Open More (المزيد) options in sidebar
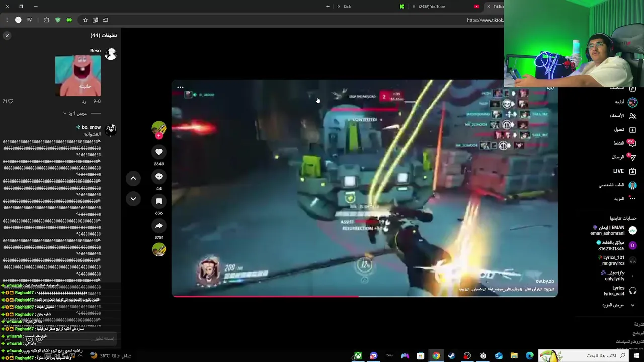The image size is (644, 362). coord(625,199)
